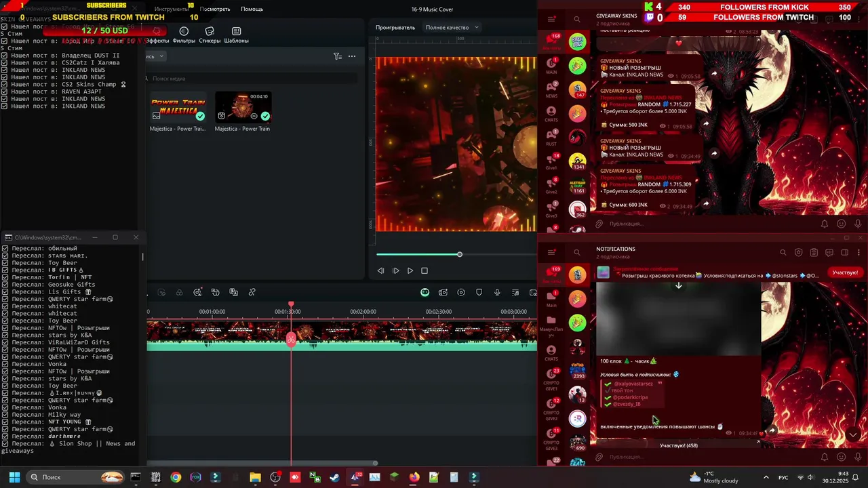Click the AI translation icon on timeline toolbar
This screenshot has height=488, width=868.
233,292
